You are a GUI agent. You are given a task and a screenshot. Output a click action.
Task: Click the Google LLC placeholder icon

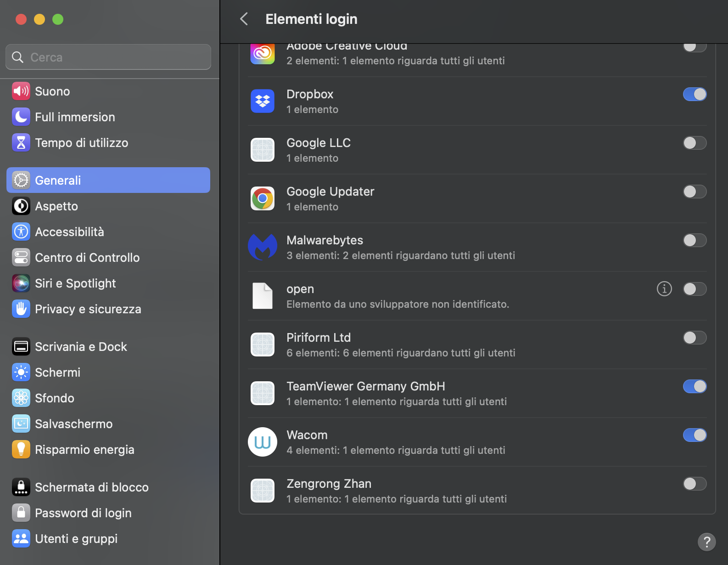tap(263, 150)
